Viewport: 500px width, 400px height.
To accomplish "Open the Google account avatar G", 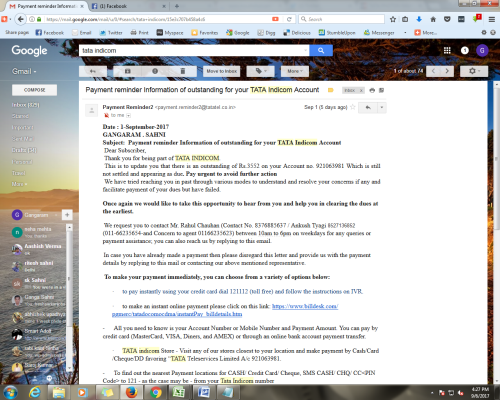I will point(482,50).
